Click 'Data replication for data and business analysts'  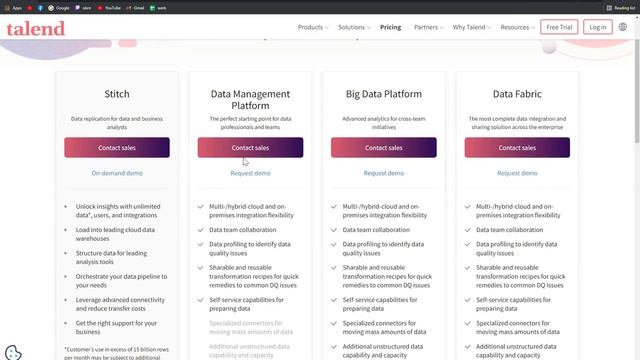(117, 123)
